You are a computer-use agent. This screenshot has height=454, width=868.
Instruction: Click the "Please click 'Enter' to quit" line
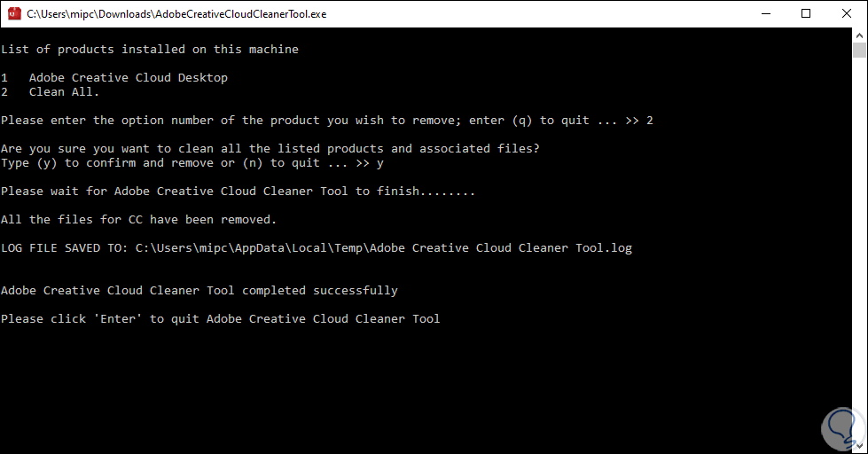click(x=220, y=319)
